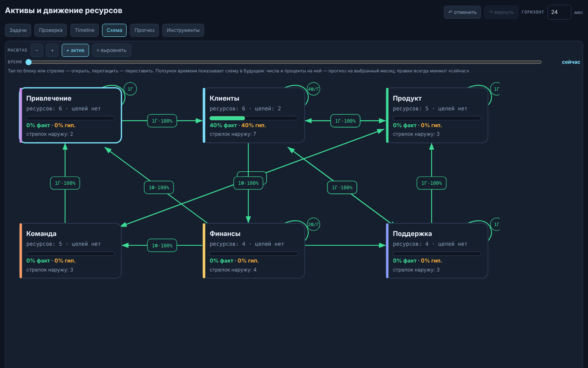Open the Финансы asset block
This screenshot has width=588, height=368.
pos(254,251)
